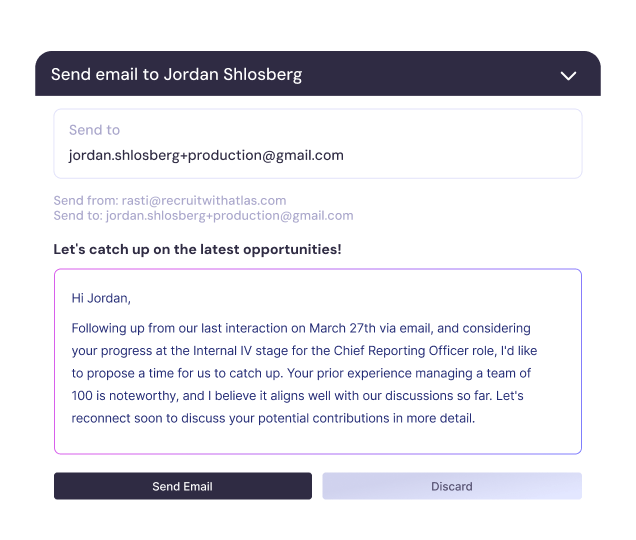Viewport: 636px width, 540px height.
Task: Click the "Send email to Jordan Shlosberg" title
Action: 176,75
